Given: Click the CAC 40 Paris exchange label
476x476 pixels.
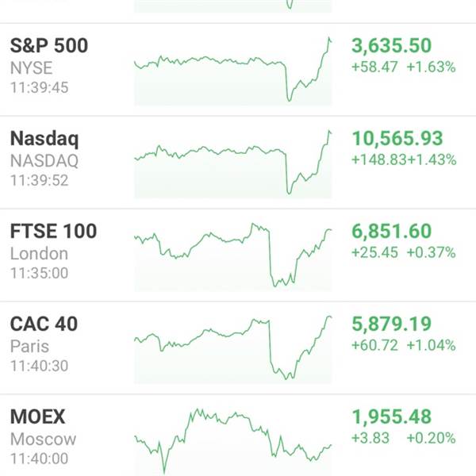Looking at the screenshot, I should (29, 347).
